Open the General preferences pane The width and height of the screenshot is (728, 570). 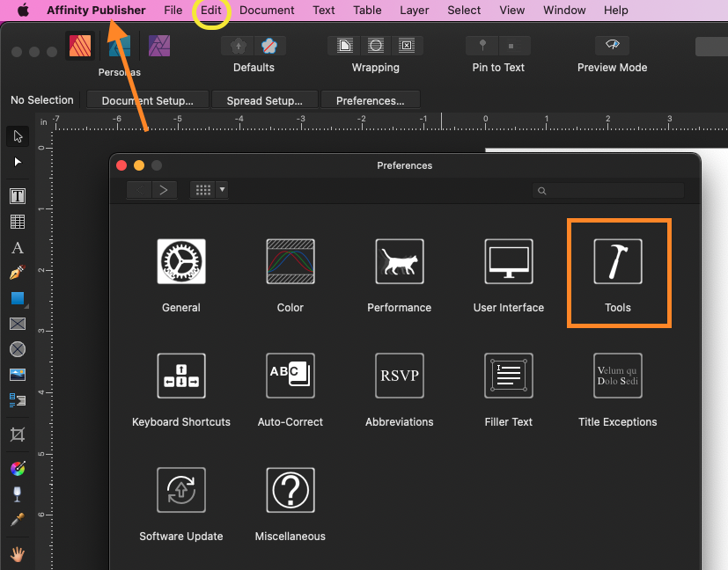click(x=181, y=261)
